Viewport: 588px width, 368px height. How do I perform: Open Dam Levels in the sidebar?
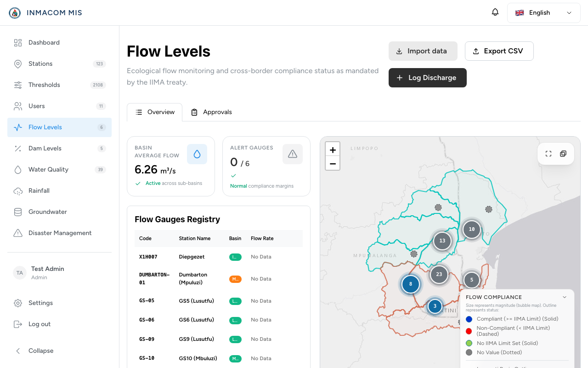click(59, 149)
